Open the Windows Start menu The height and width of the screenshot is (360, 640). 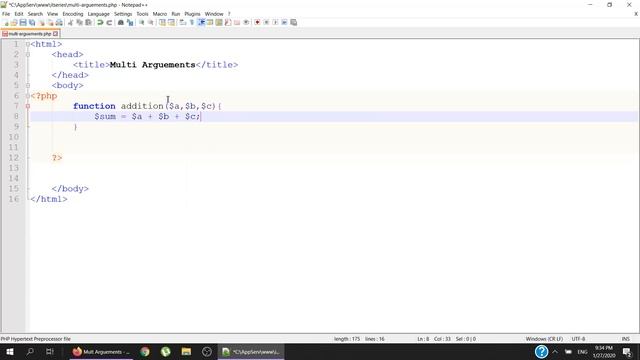(x=10, y=351)
